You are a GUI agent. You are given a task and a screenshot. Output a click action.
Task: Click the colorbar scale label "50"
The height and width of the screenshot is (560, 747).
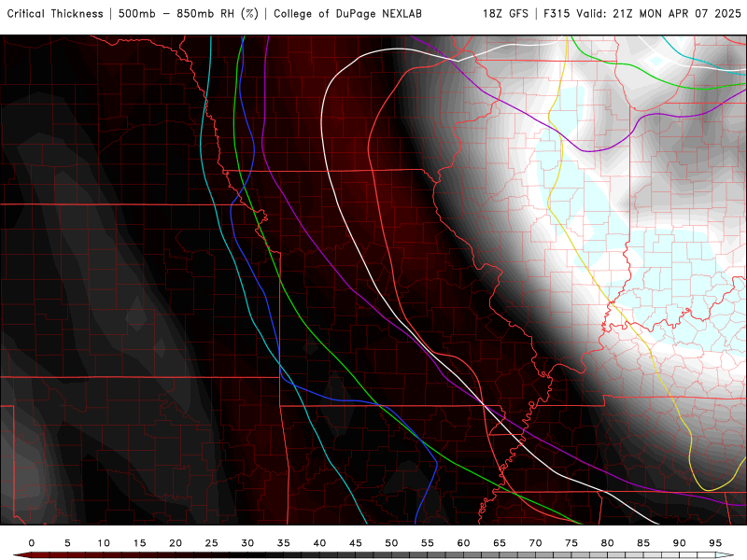(x=391, y=543)
